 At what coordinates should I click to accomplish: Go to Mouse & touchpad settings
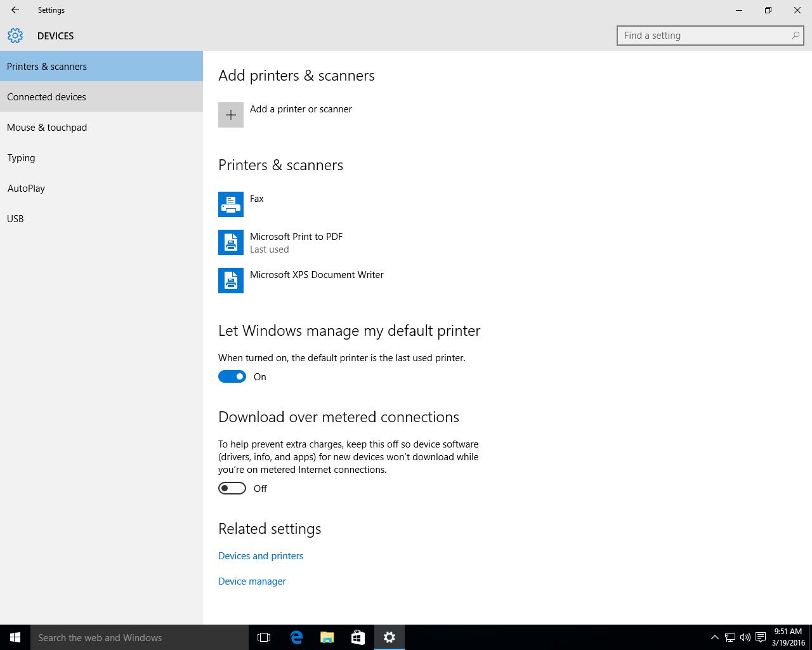[x=101, y=127]
